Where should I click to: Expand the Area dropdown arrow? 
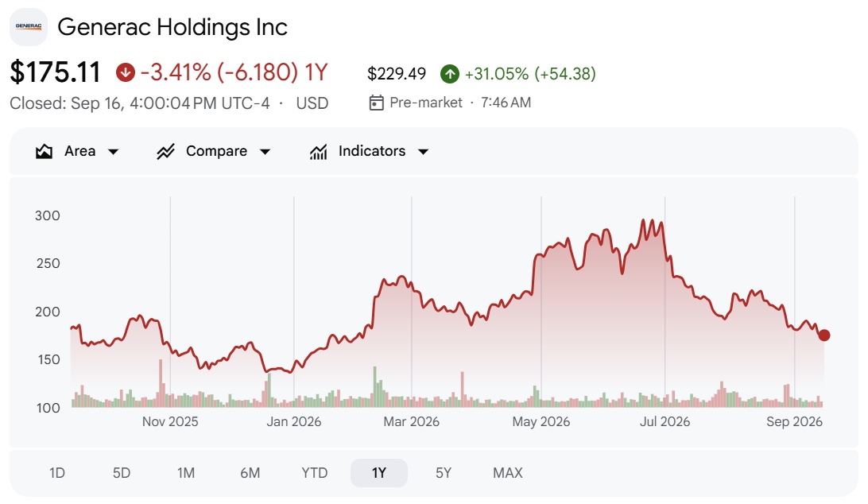point(114,152)
